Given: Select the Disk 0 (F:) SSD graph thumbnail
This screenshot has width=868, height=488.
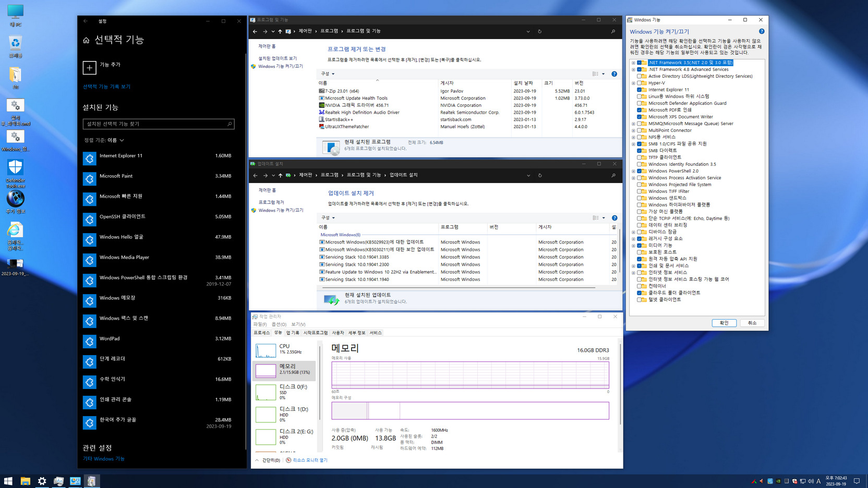Looking at the screenshot, I should coord(266,392).
